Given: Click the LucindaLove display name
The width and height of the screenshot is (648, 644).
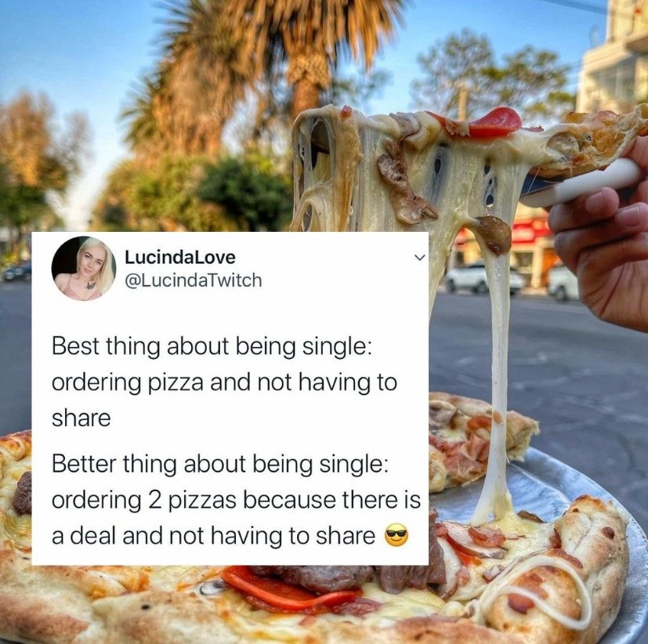Looking at the screenshot, I should pyautogui.click(x=179, y=257).
